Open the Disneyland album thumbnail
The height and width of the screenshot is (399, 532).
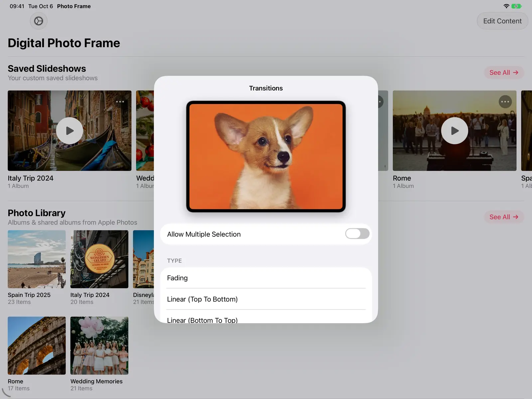tap(144, 259)
